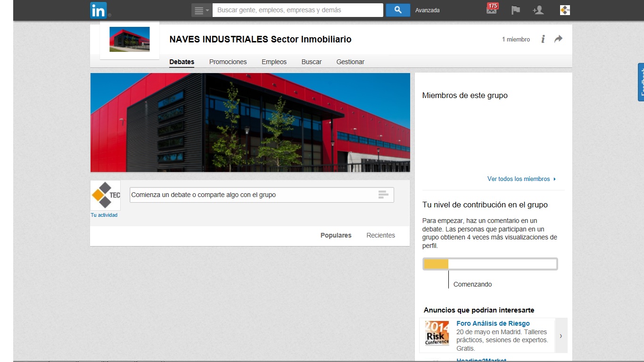Click the contribution level progress bar
The height and width of the screenshot is (362, 644).
pyautogui.click(x=490, y=264)
